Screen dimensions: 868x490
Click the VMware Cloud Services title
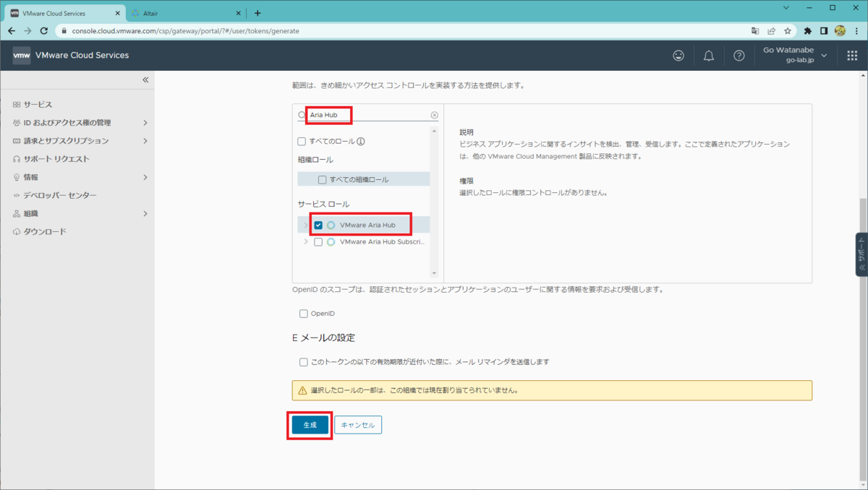point(82,56)
